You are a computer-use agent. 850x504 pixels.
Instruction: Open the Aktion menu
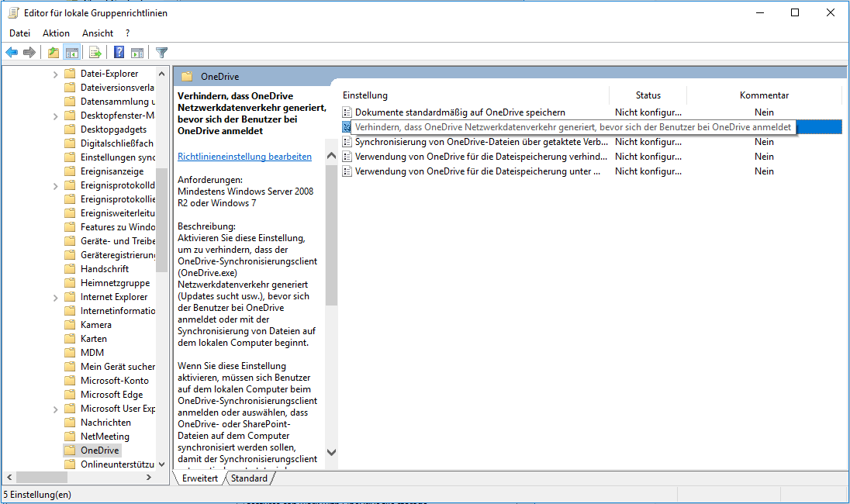56,33
